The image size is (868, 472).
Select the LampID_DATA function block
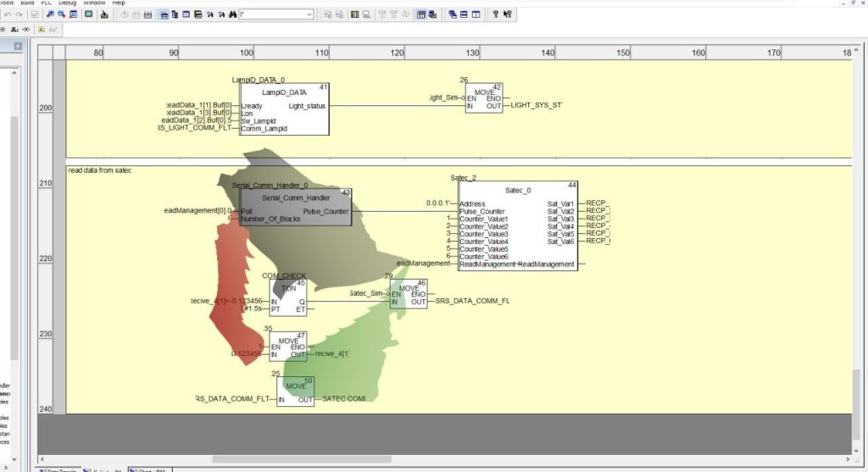click(x=284, y=109)
